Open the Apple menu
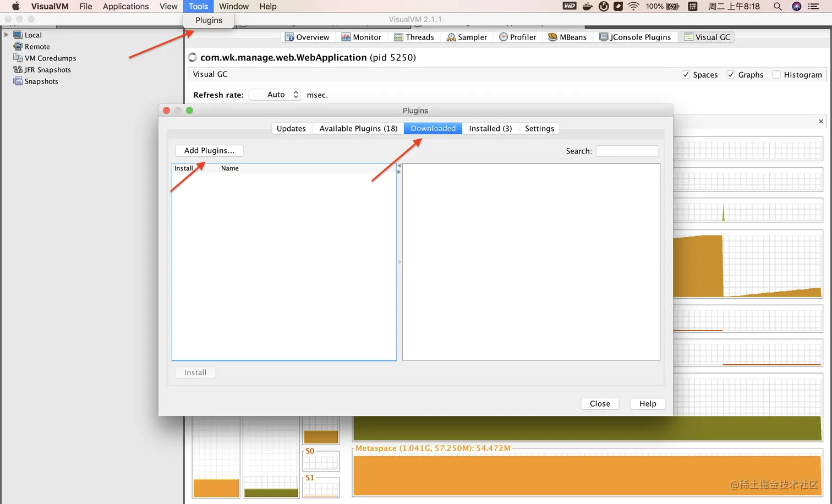The image size is (832, 504). click(x=15, y=6)
